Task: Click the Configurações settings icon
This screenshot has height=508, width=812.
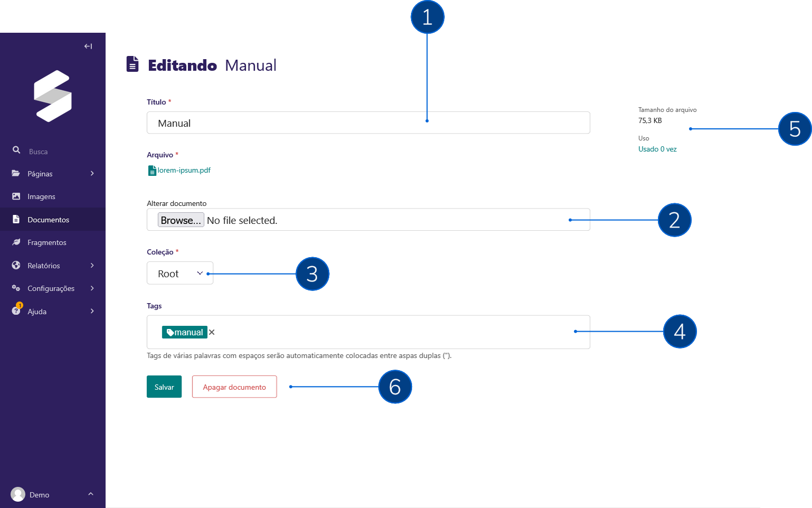Action: point(16,288)
